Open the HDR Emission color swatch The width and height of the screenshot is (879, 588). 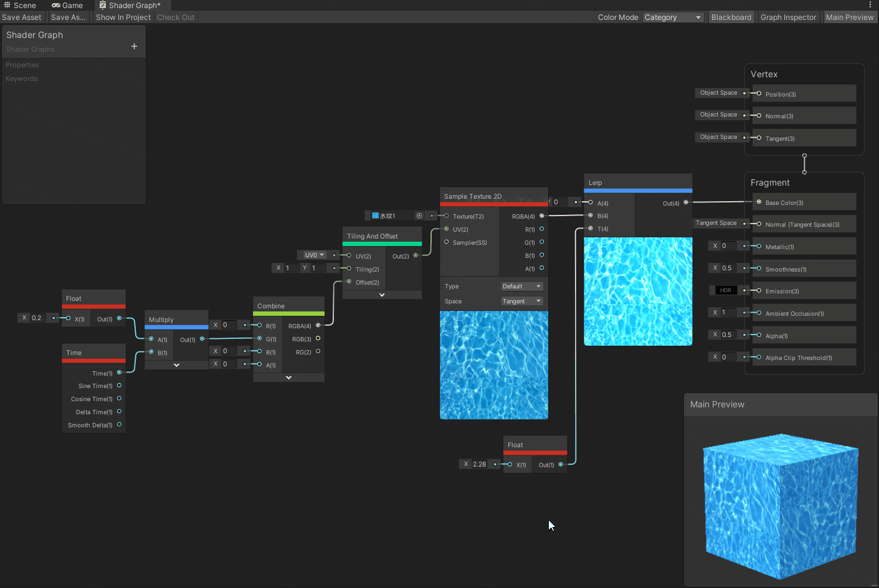coord(725,290)
